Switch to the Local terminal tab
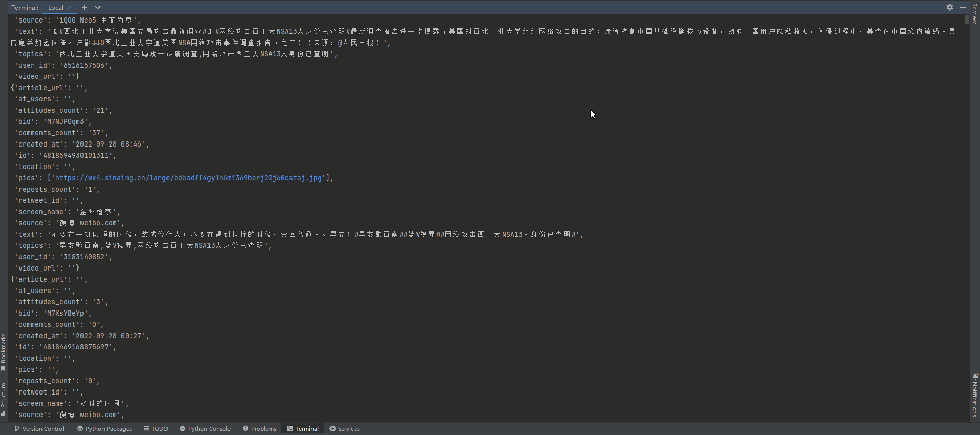980x435 pixels. click(x=56, y=7)
